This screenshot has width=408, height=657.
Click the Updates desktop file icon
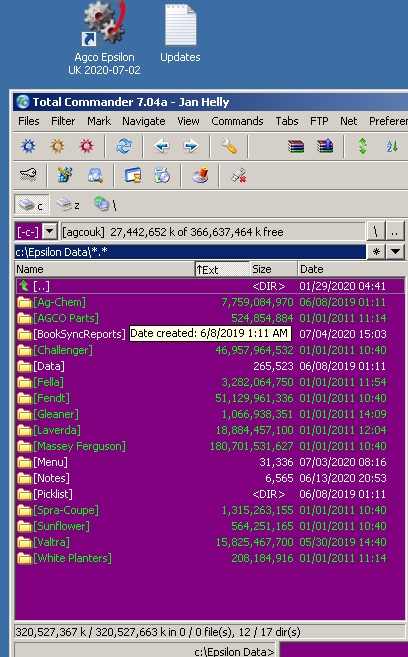(x=180, y=34)
